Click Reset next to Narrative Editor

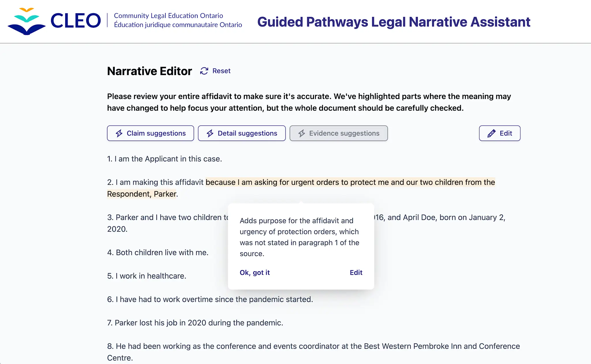221,71
